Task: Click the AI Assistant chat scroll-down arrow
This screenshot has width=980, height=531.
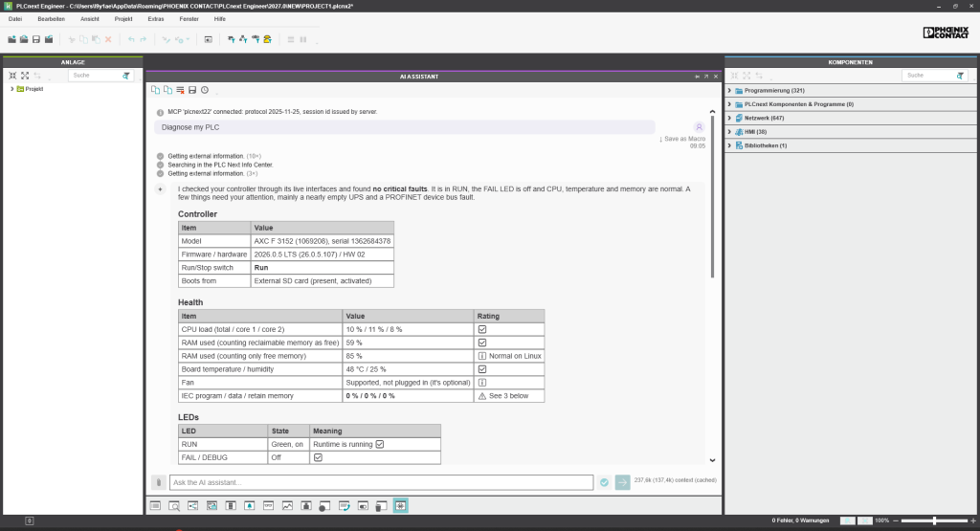Action: click(712, 460)
